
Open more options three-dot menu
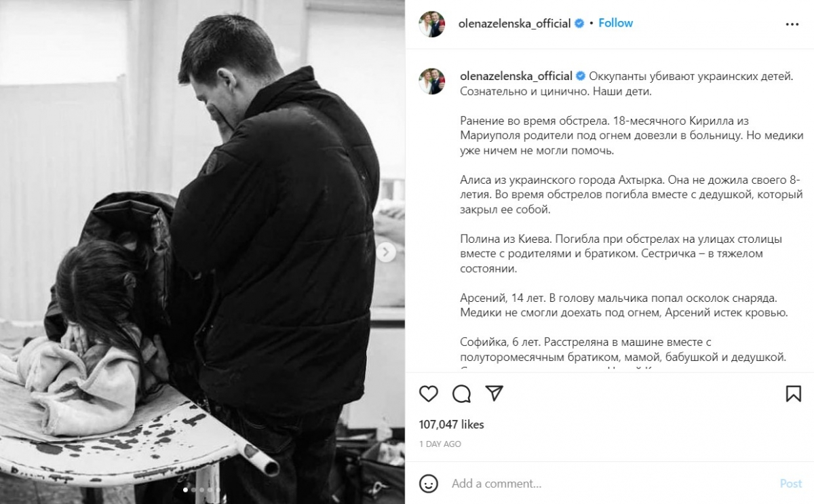coord(792,24)
